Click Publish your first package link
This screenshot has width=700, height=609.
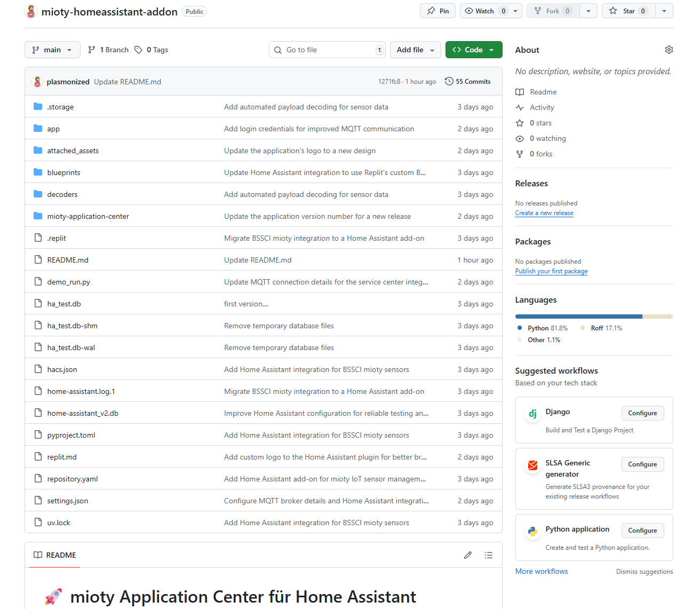coord(551,271)
